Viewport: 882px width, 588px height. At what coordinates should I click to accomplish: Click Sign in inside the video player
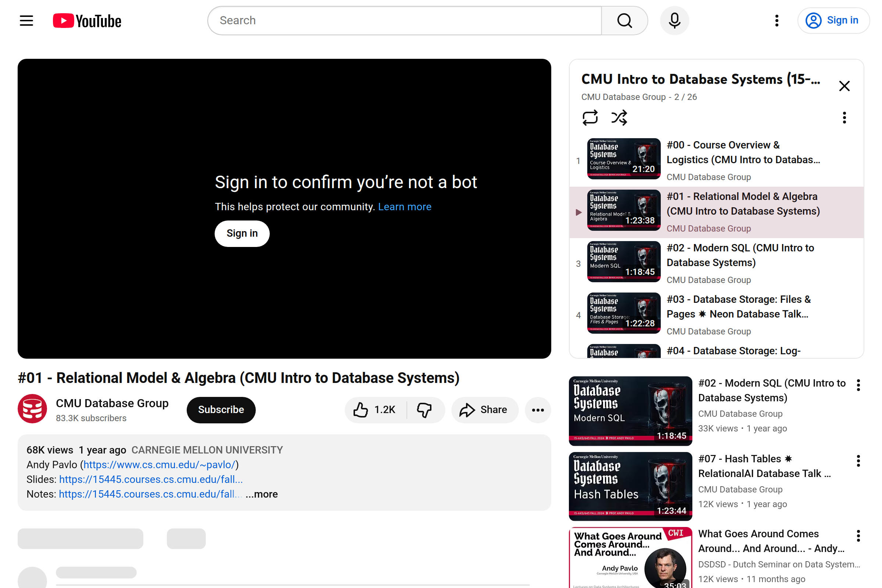pyautogui.click(x=242, y=234)
